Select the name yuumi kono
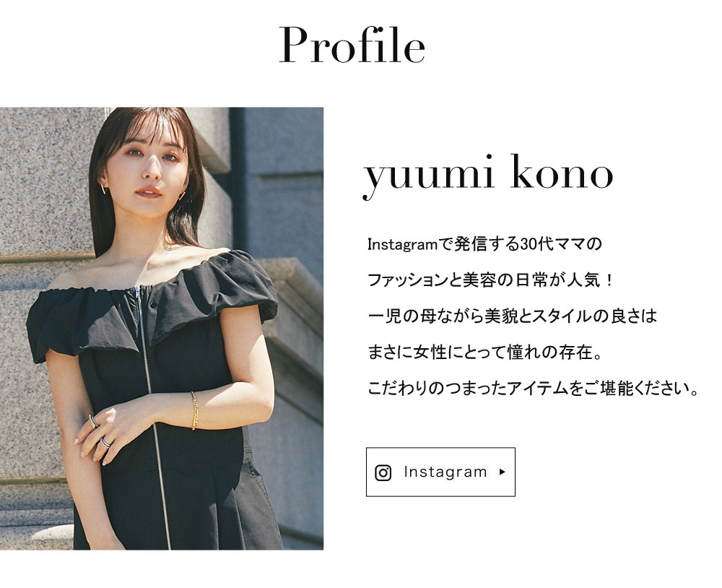Image resolution: width=722 pixels, height=588 pixels. pos(488,176)
